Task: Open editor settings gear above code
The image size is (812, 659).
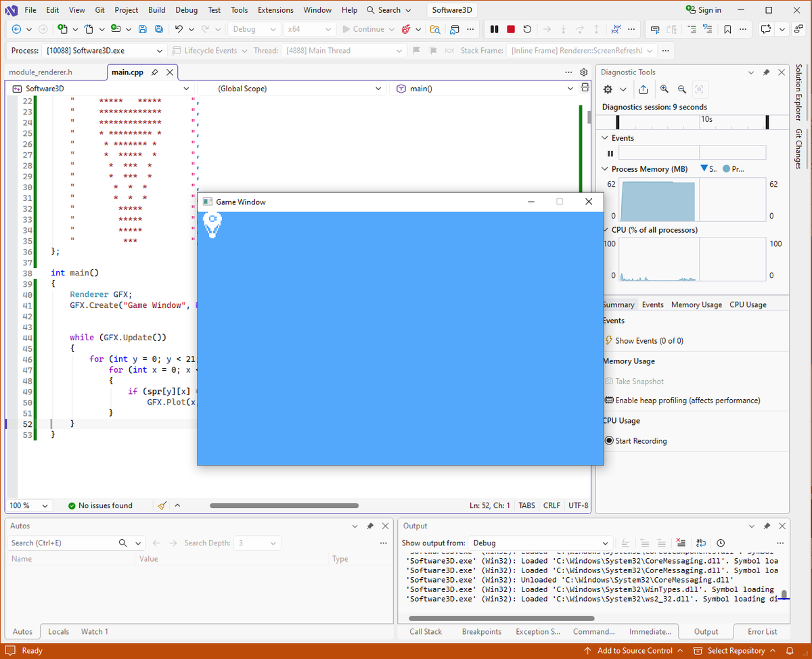Action: tap(584, 72)
